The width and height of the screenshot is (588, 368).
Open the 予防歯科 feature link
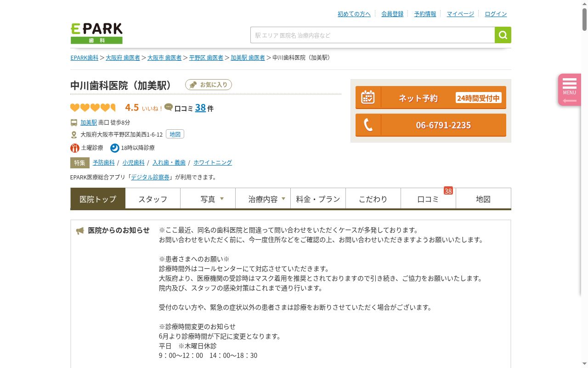click(x=104, y=162)
